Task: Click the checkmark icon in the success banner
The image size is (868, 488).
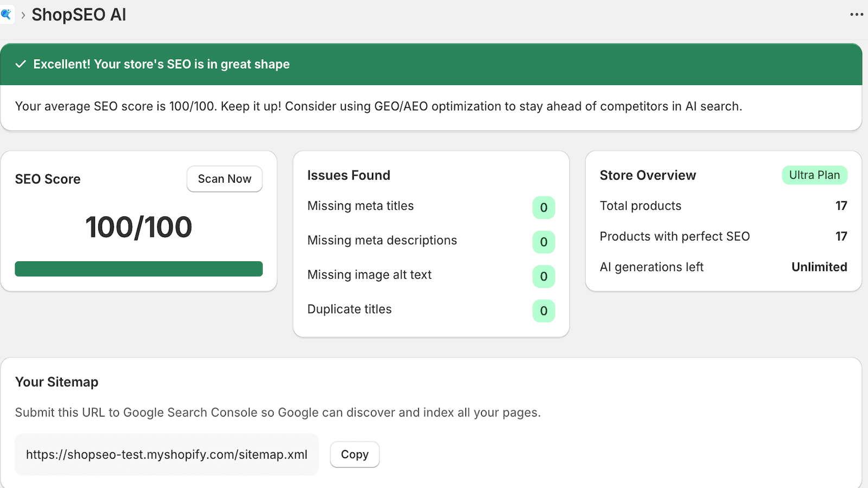Action: coord(21,64)
